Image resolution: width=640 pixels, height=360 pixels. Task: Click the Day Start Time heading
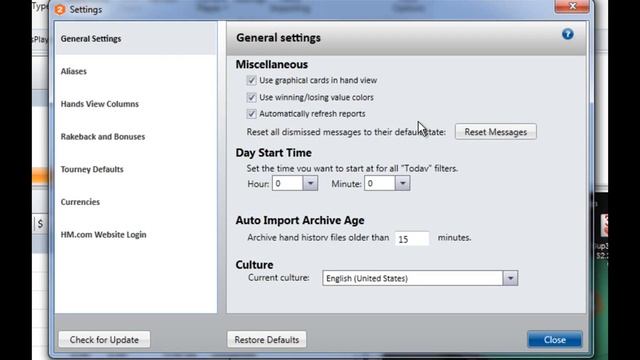click(x=273, y=153)
